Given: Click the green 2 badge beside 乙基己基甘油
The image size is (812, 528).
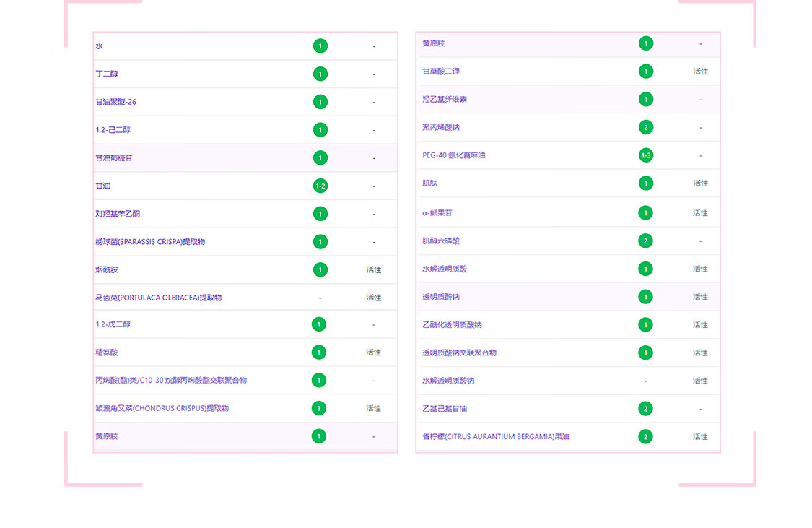Looking at the screenshot, I should coord(645,409).
